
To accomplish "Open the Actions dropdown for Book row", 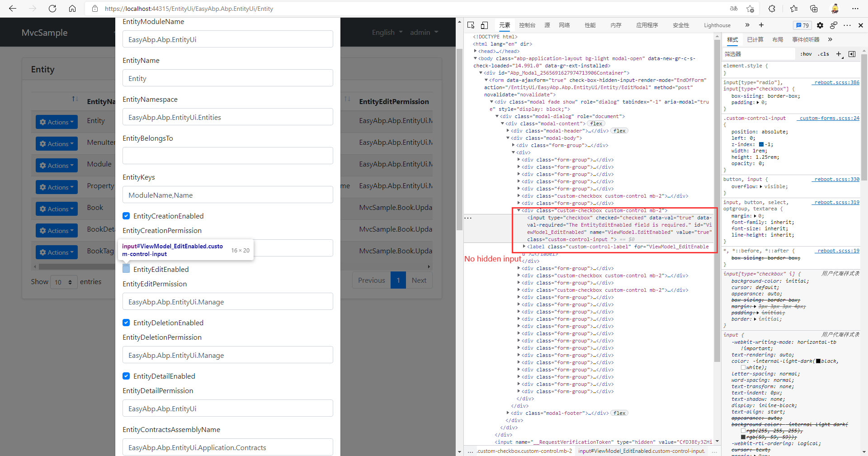I will (x=56, y=209).
